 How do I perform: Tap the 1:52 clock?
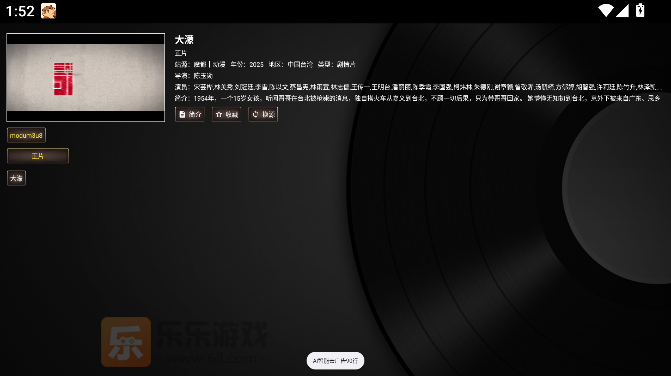20,11
